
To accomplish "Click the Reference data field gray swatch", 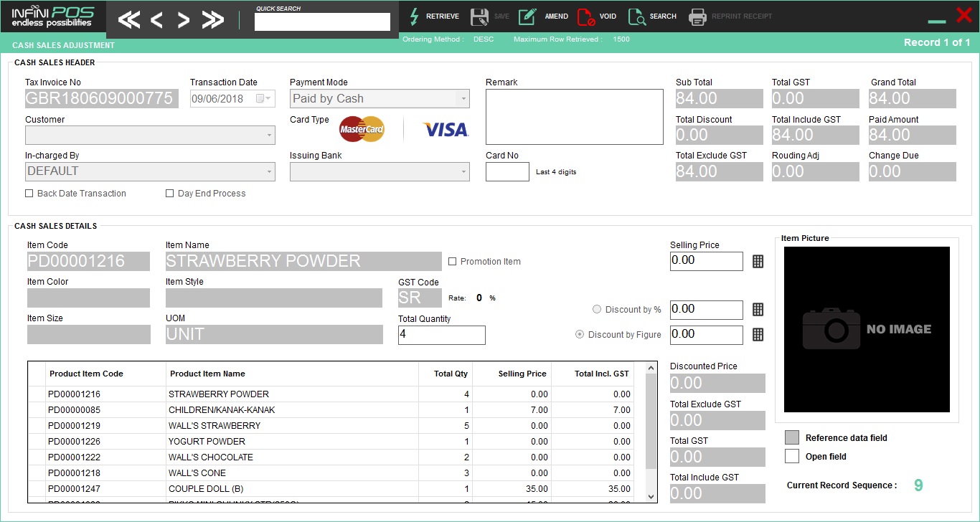I will 792,437.
